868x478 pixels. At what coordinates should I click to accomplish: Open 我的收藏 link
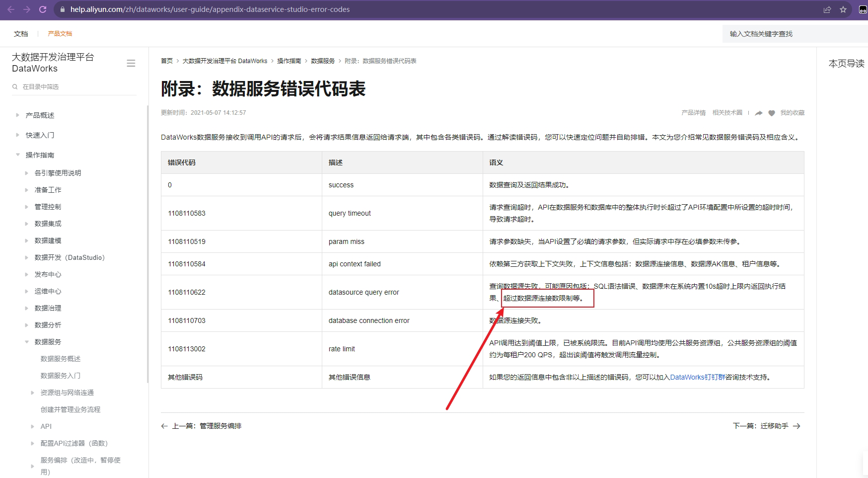792,113
